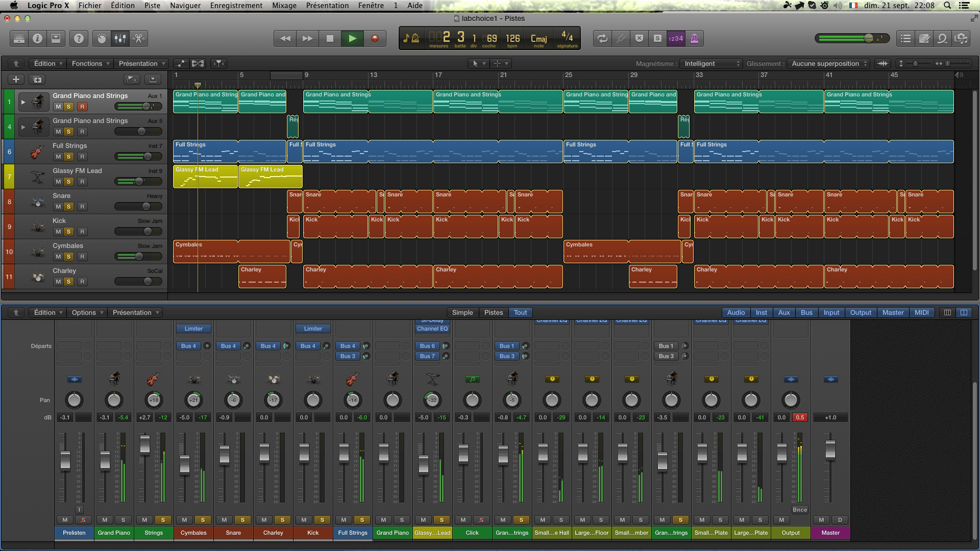Open the Mixage menu

point(284,6)
